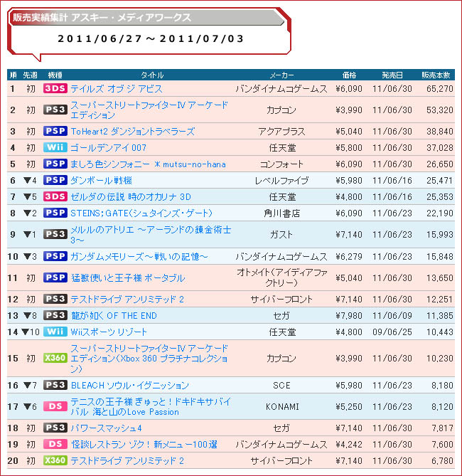
Task: Click the 先週 column header
Action: pyautogui.click(x=30, y=75)
